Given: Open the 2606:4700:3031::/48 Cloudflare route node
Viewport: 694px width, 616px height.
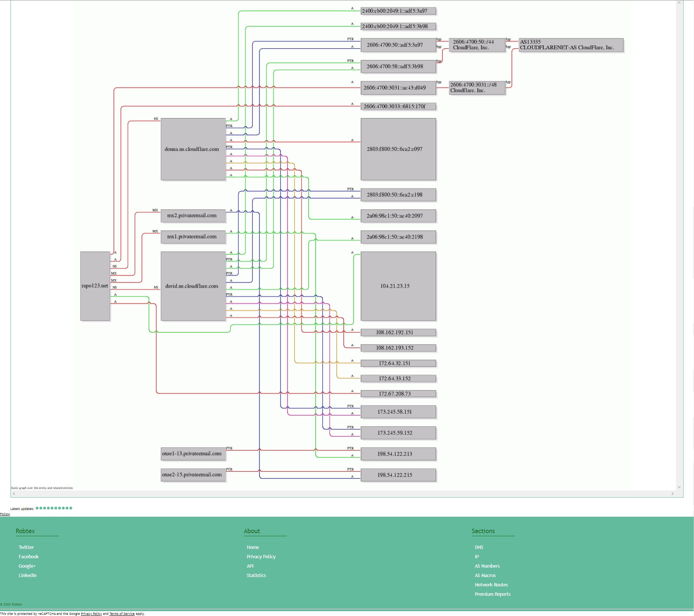Looking at the screenshot, I should [477, 88].
